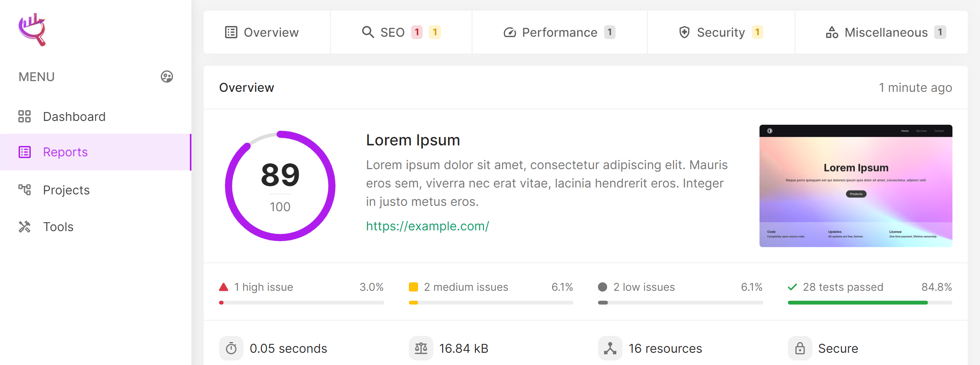Open the Dashboard from the sidebar
Screen dimensions: 980x365
[74, 116]
